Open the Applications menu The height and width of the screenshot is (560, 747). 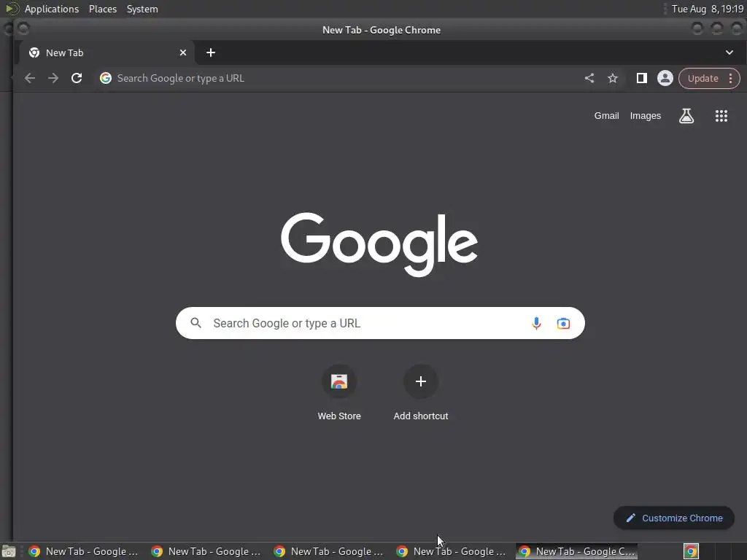[x=52, y=9]
